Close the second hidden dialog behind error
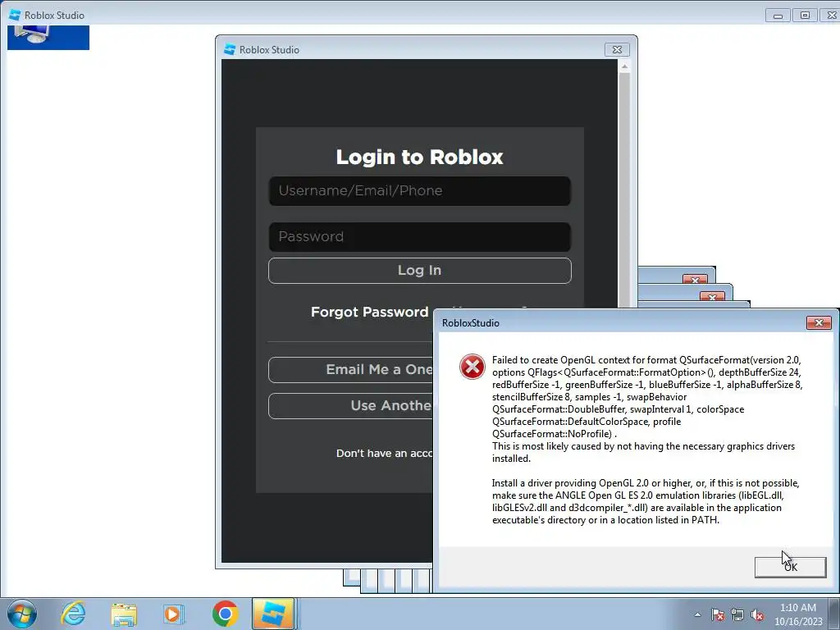Image resolution: width=840 pixels, height=630 pixels. click(712, 296)
